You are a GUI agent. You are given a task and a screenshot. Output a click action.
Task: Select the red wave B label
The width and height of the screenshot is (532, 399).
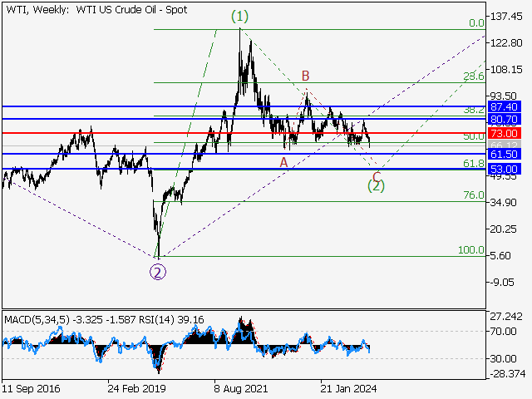click(x=306, y=75)
